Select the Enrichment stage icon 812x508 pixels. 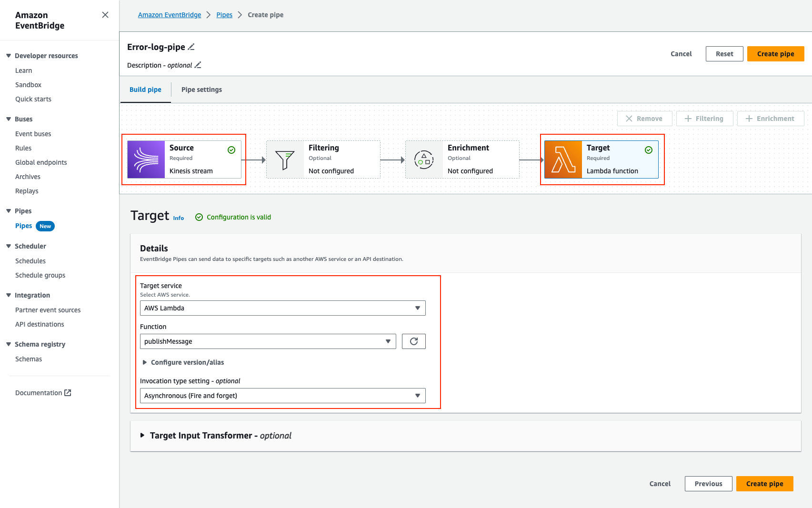point(424,159)
